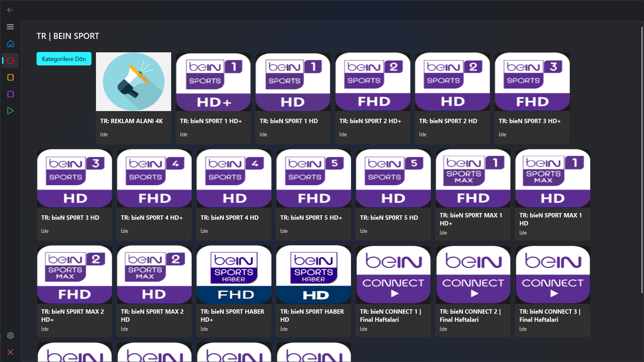Viewport: 644px width, 362px height.
Task: Click the back arrow icon
Action: pyautogui.click(x=10, y=10)
